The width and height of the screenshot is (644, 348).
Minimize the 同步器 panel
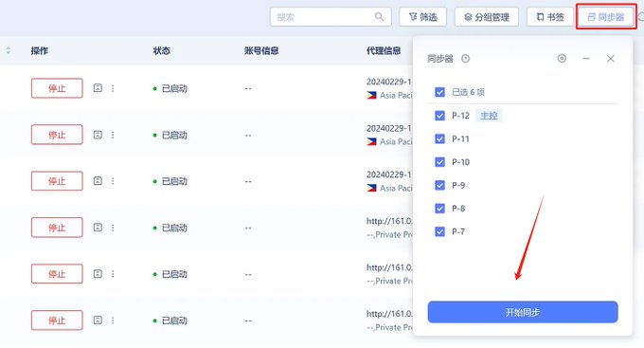click(x=586, y=59)
